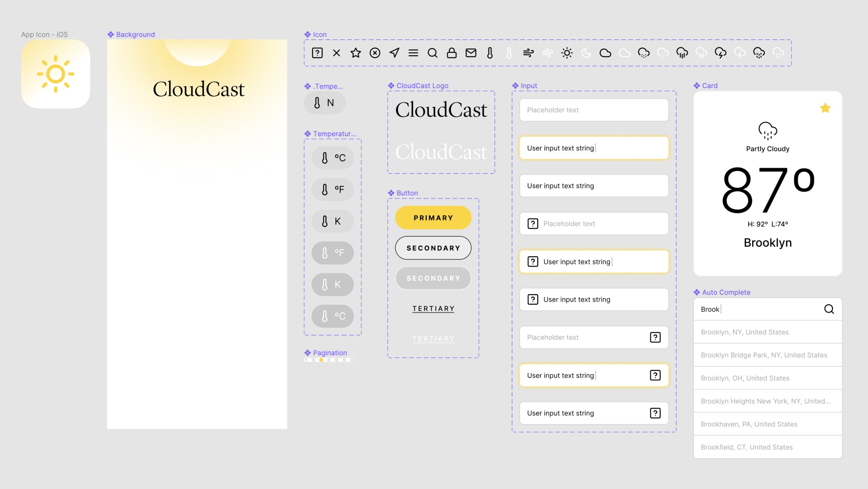Image resolution: width=868 pixels, height=489 pixels.
Task: Select the help question-mark icon in the Icon row
Action: tap(317, 53)
